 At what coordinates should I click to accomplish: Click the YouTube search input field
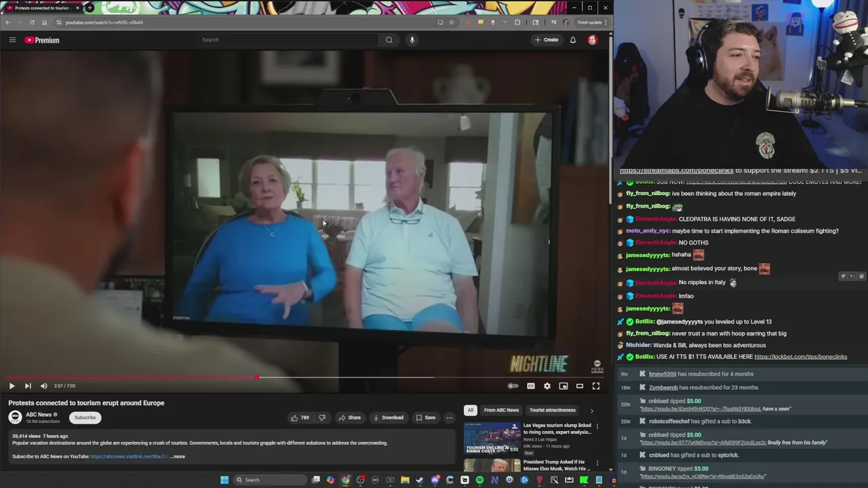coord(288,40)
